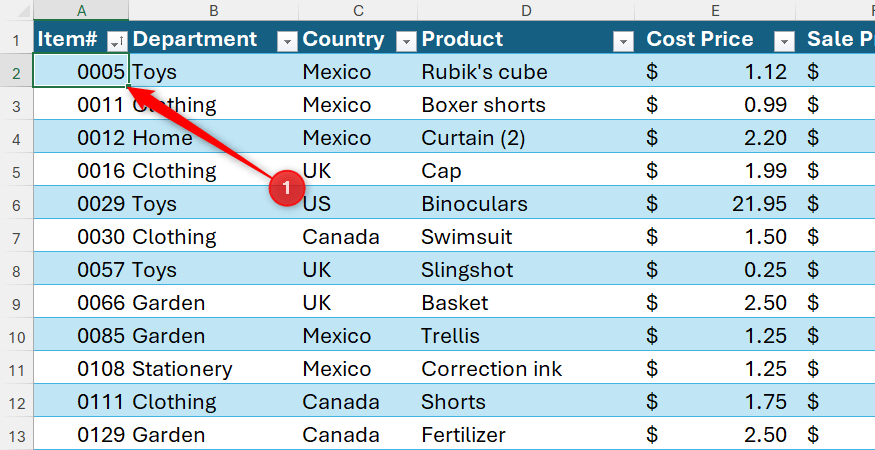This screenshot has width=875, height=450.
Task: Select the Canada cell in row 7
Action: 358,237
